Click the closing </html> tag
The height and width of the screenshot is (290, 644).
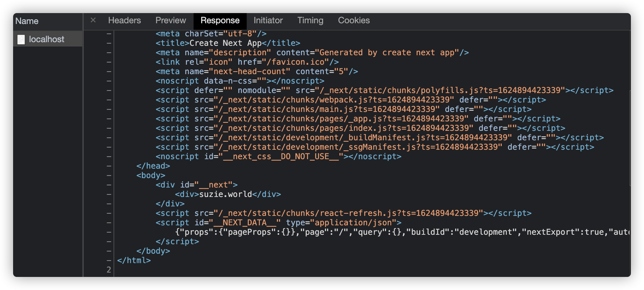click(134, 261)
